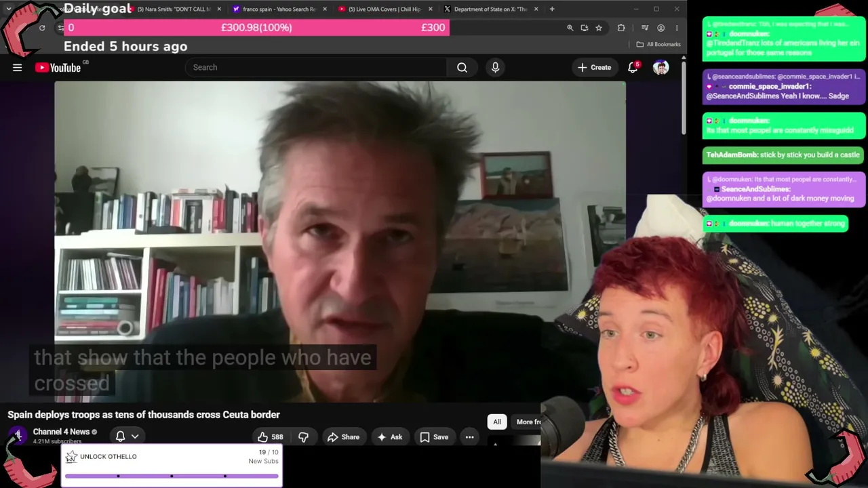Viewport: 868px width, 488px height.
Task: Close the Live OMA Covers tab
Action: 431,9
